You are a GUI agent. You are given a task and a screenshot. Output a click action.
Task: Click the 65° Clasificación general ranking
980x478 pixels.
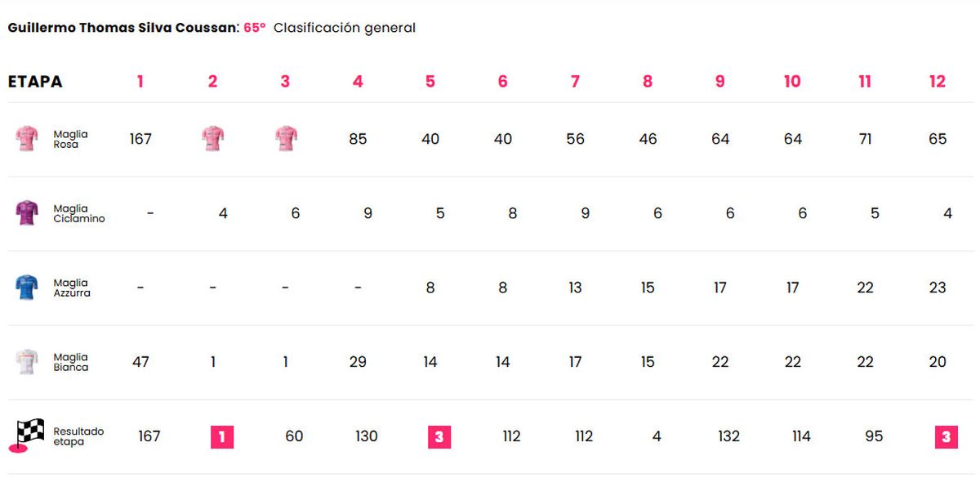click(x=330, y=28)
